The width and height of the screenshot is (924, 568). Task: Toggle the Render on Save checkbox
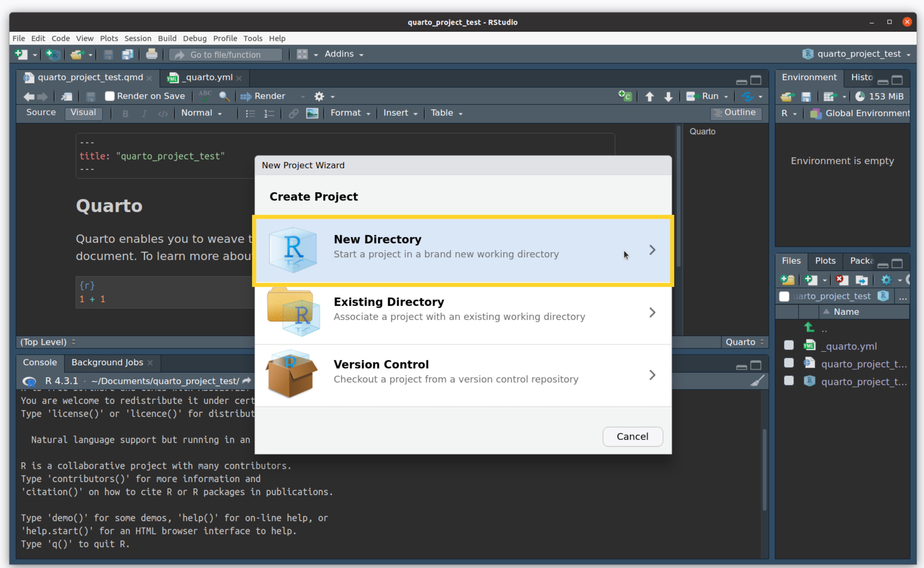[109, 96]
